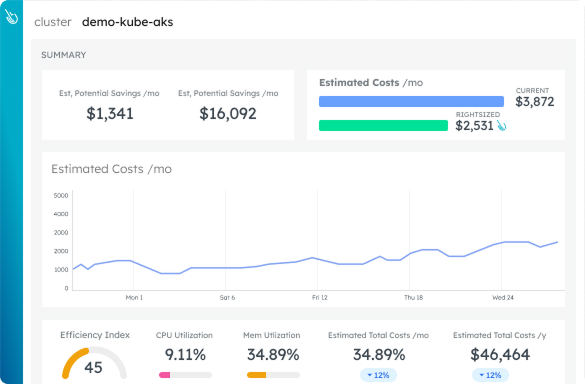Viewport: 585px width, 384px height.
Task: Click the 5000 label on the y-axis
Action: click(x=61, y=196)
